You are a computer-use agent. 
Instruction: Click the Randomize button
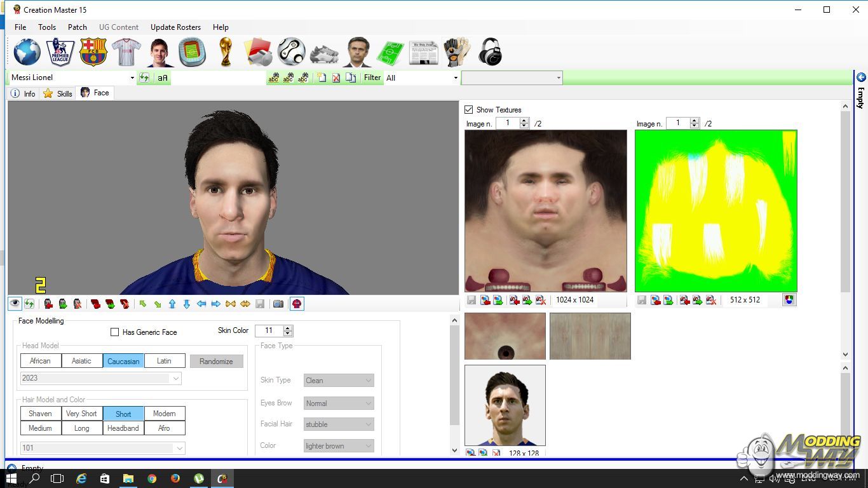pos(216,362)
